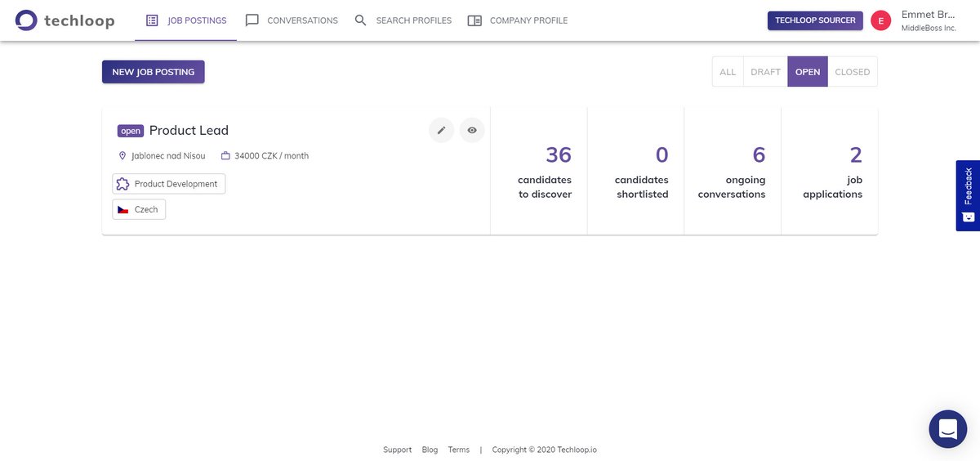Click the Search Profiles magnifier icon
980x461 pixels.
(x=361, y=20)
